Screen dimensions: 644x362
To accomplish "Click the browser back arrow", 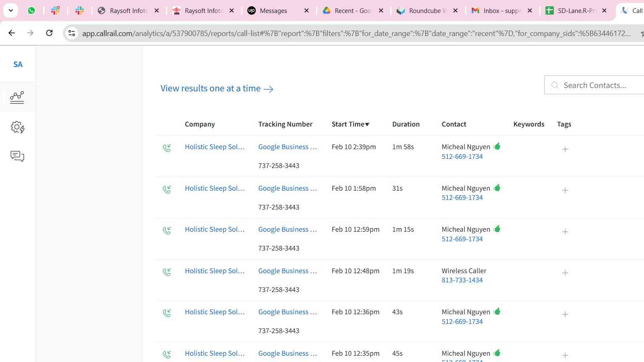I will tap(12, 33).
